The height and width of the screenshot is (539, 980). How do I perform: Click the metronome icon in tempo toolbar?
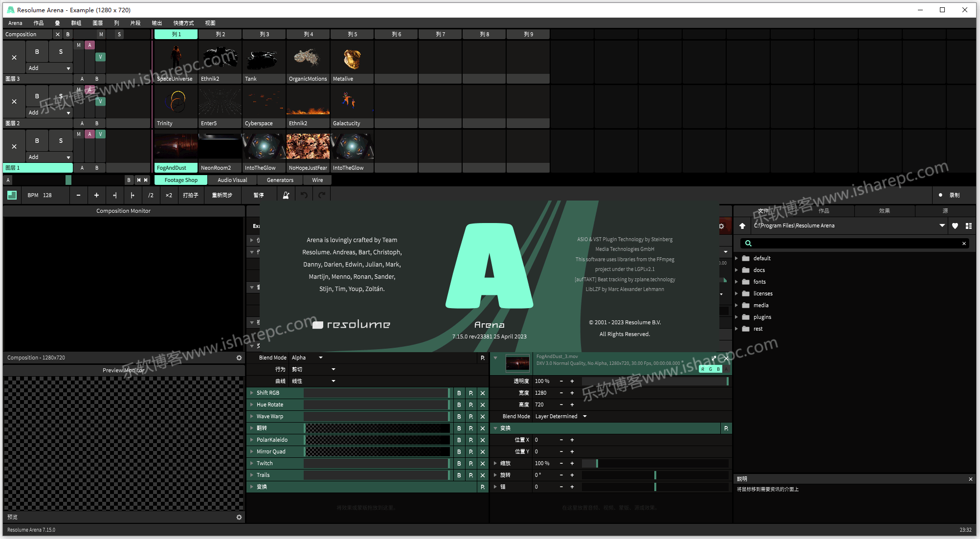(x=286, y=195)
